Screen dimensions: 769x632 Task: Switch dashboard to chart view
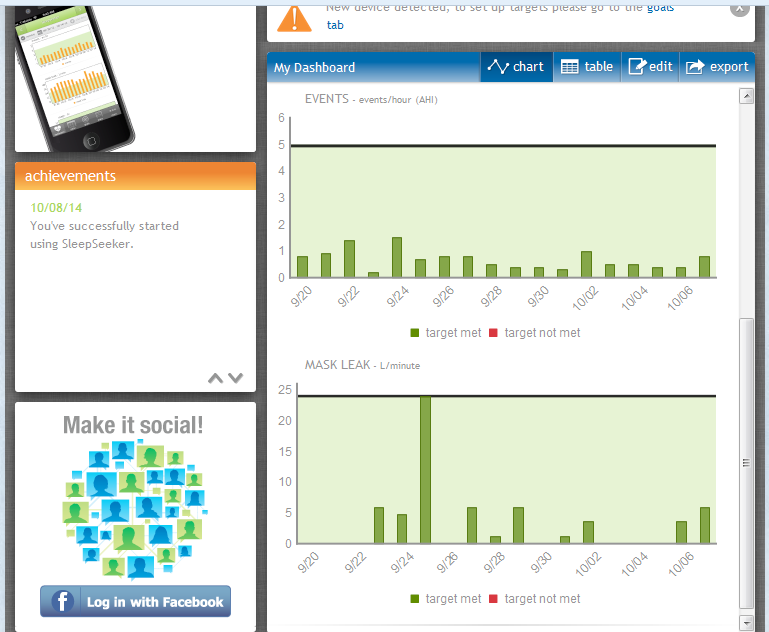pos(516,67)
